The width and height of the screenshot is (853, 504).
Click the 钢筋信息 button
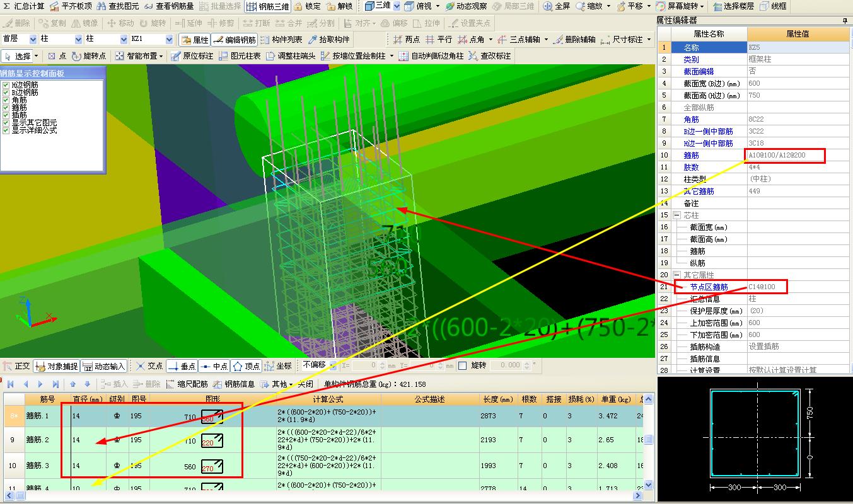[235, 384]
